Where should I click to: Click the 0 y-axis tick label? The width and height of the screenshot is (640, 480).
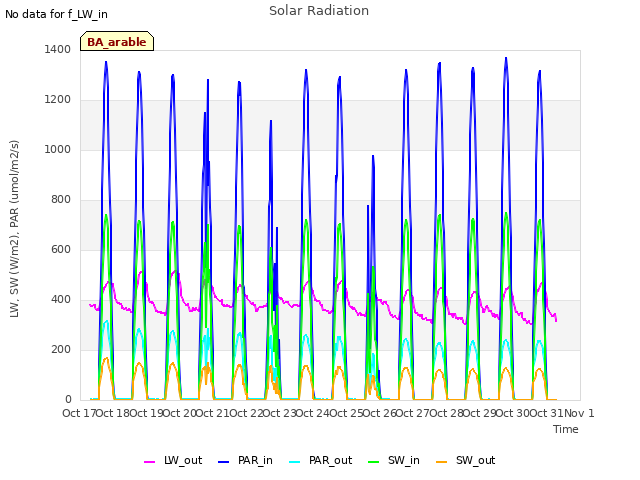tap(68, 399)
